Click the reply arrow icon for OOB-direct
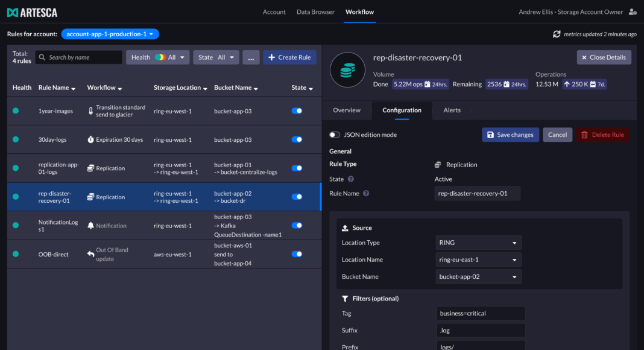This screenshot has height=350, width=644. (91, 254)
